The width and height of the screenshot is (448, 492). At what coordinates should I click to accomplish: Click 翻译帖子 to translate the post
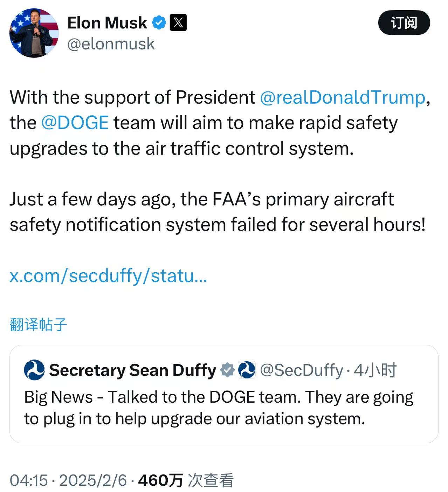pyautogui.click(x=38, y=324)
